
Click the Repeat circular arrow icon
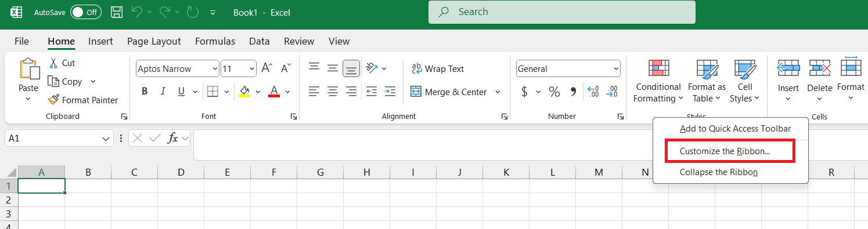point(193,12)
